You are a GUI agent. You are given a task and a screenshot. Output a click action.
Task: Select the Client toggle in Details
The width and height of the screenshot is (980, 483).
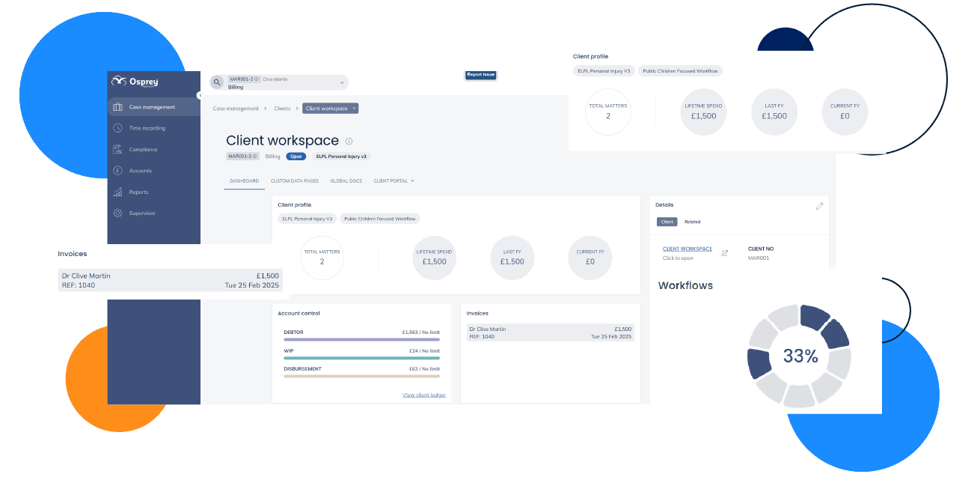pyautogui.click(x=667, y=222)
